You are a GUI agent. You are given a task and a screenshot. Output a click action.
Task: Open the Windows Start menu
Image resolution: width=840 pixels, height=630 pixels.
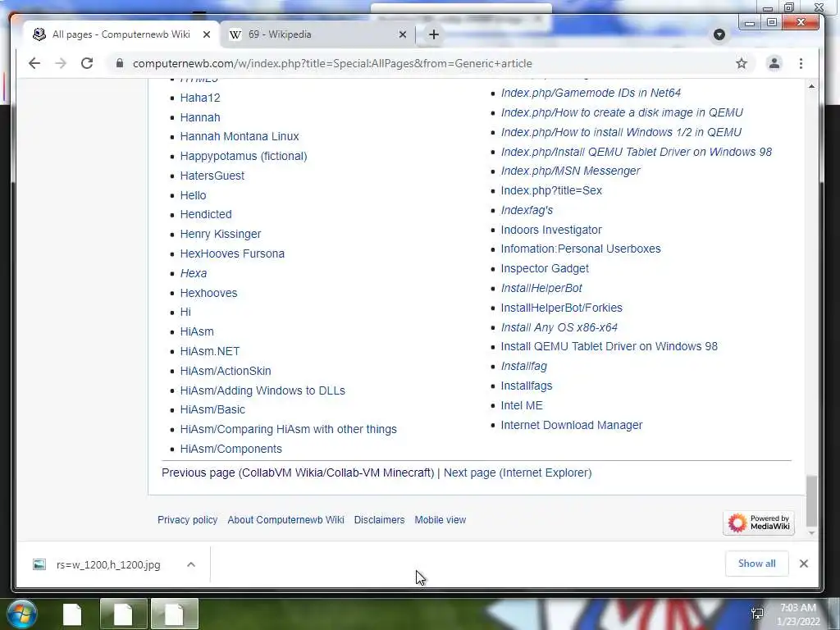pos(21,614)
